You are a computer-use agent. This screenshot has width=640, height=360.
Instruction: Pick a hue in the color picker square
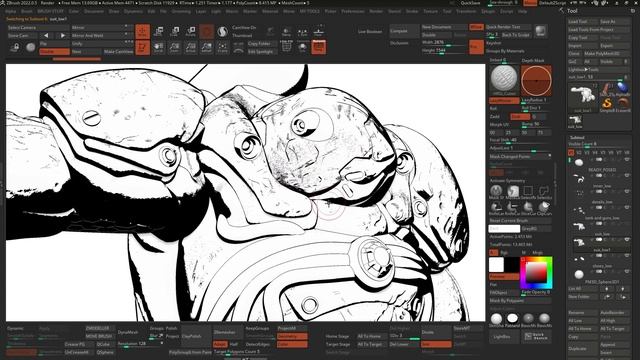(x=536, y=273)
